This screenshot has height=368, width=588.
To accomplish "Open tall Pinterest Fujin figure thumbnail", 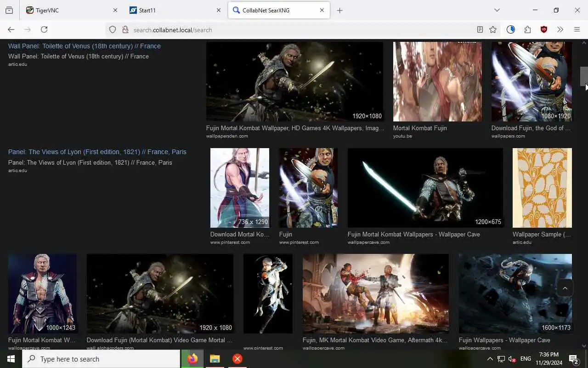I will click(268, 293).
